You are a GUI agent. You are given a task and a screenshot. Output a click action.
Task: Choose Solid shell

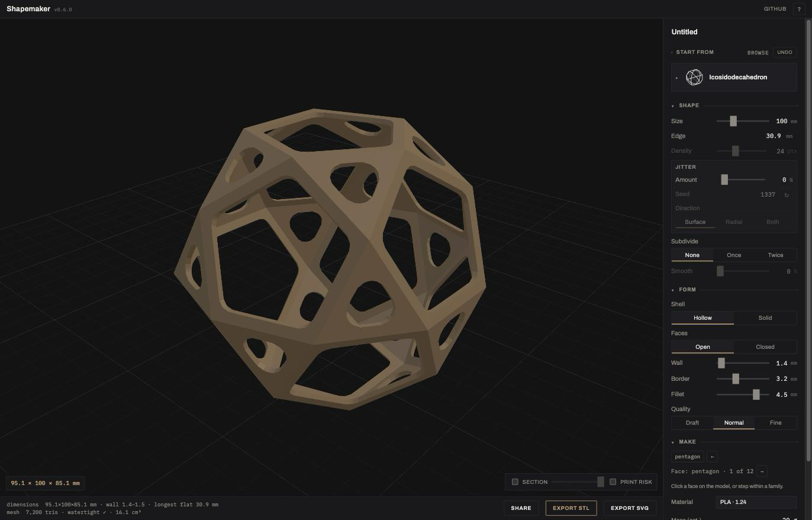[x=765, y=318]
